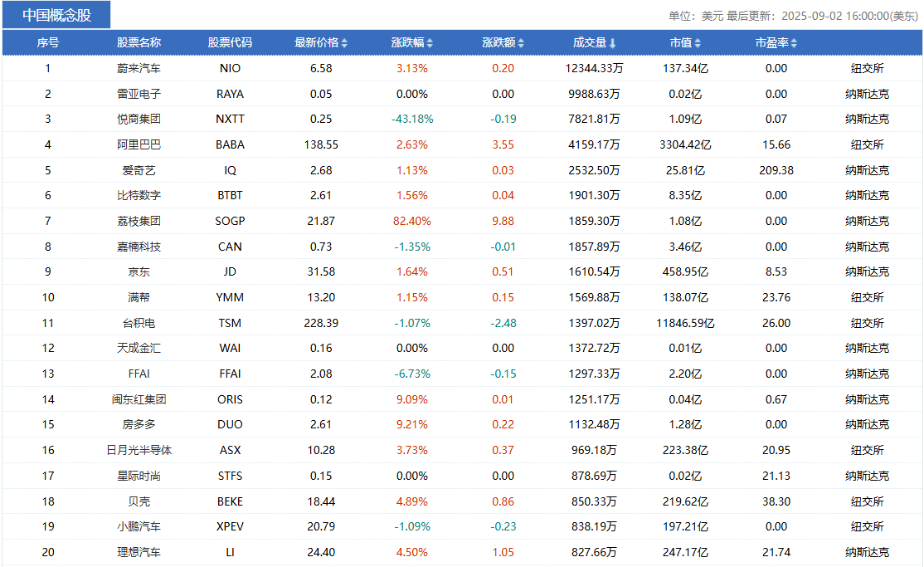This screenshot has height=567, width=924.
Task: Click the YMM stock code
Action: (230, 297)
